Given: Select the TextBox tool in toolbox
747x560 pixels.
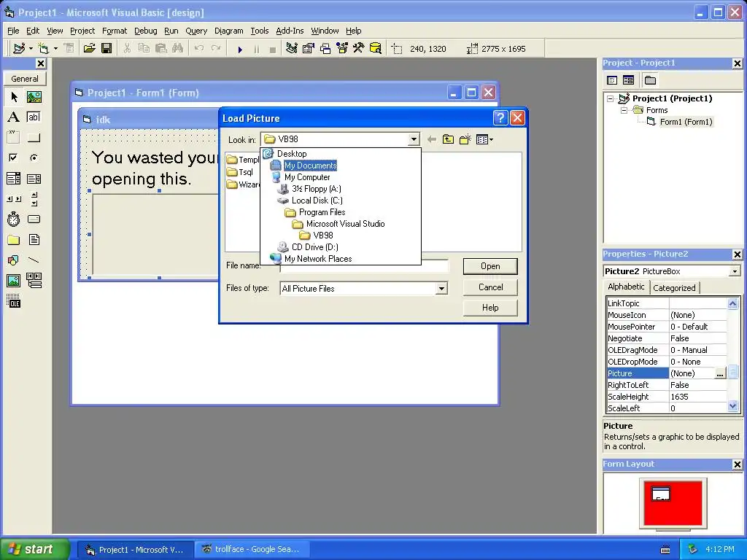Looking at the screenshot, I should (34, 117).
